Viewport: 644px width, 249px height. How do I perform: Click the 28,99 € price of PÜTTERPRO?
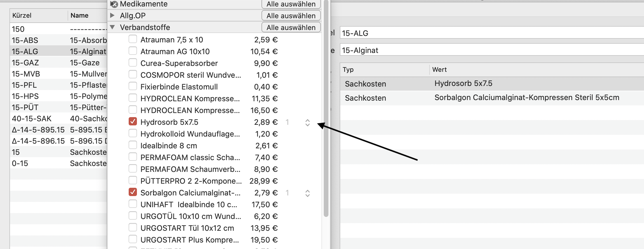coord(264,181)
